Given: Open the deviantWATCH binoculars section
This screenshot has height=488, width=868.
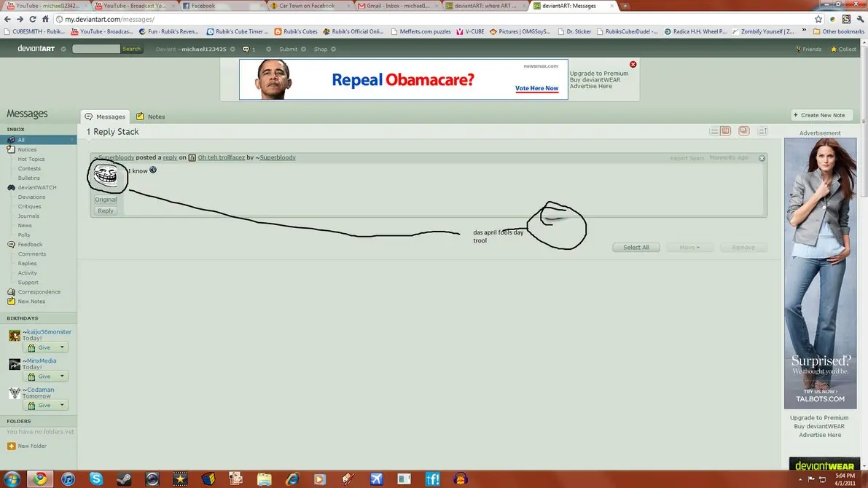Looking at the screenshot, I should pos(11,188).
